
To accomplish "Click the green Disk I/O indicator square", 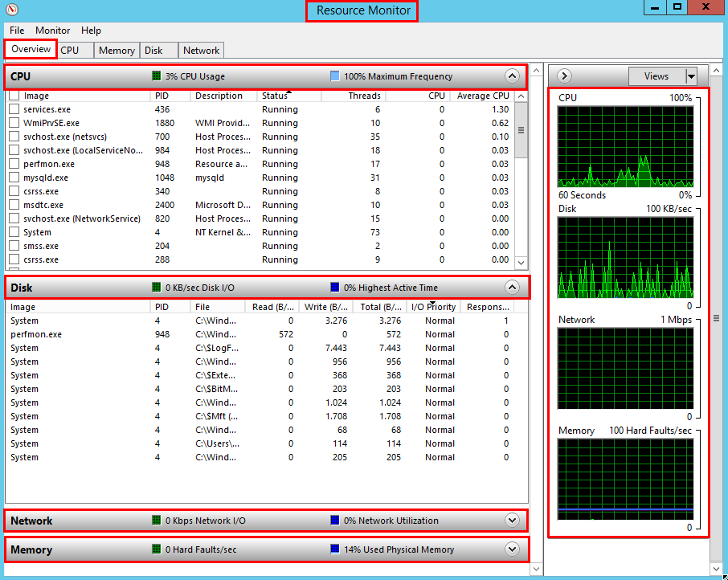I will tap(157, 288).
